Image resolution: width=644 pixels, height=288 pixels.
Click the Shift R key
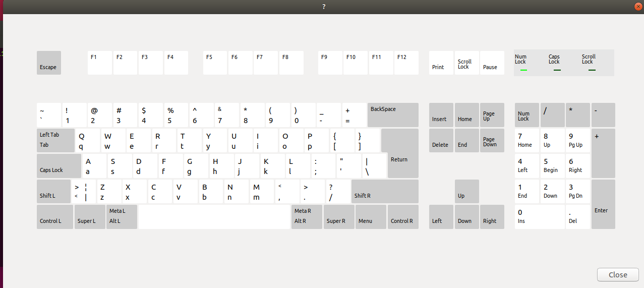[x=385, y=191]
